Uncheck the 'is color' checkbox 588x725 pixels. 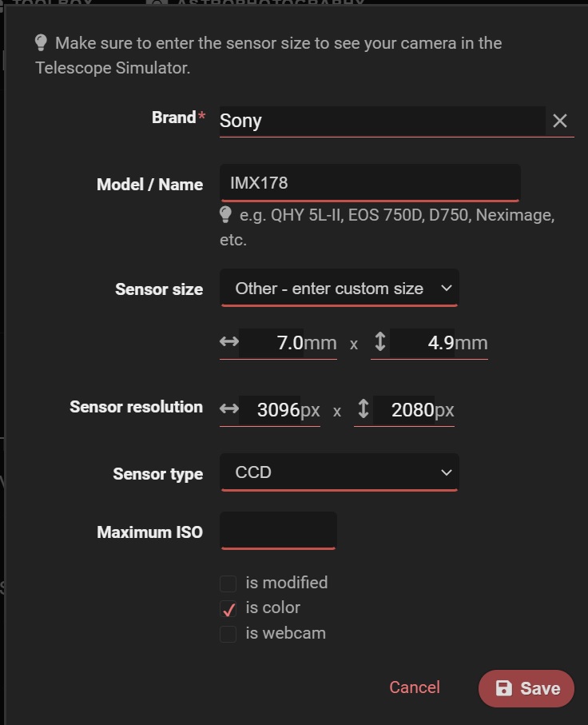pos(228,608)
